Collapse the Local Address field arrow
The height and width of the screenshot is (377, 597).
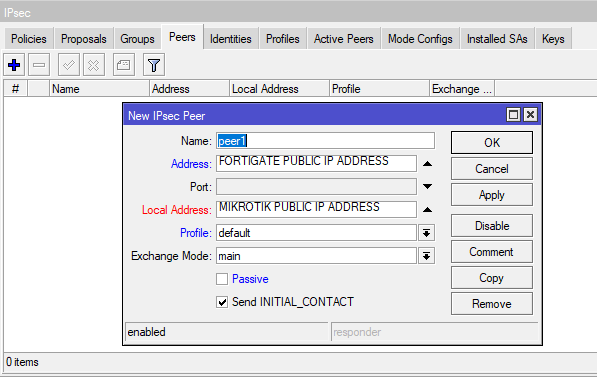tap(428, 210)
